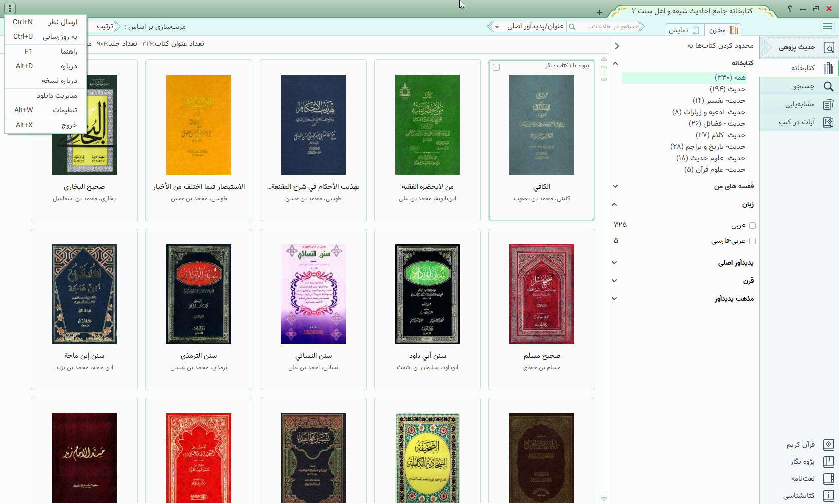Click the صحيح مسلم book cover thumbnail

[541, 294]
